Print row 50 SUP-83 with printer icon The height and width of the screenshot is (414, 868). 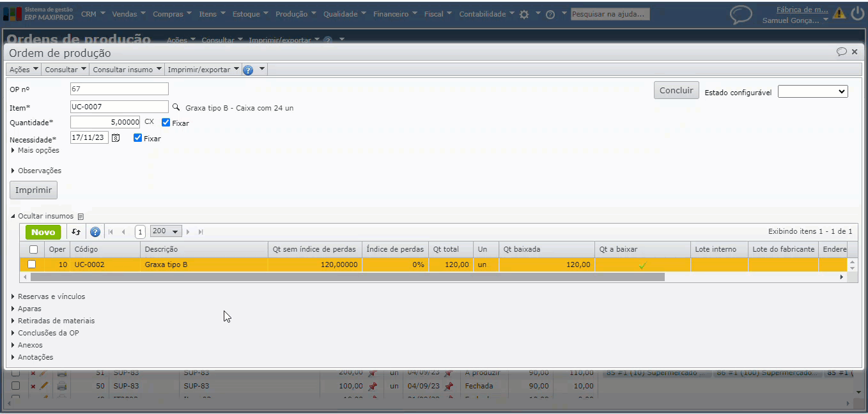pos(62,386)
